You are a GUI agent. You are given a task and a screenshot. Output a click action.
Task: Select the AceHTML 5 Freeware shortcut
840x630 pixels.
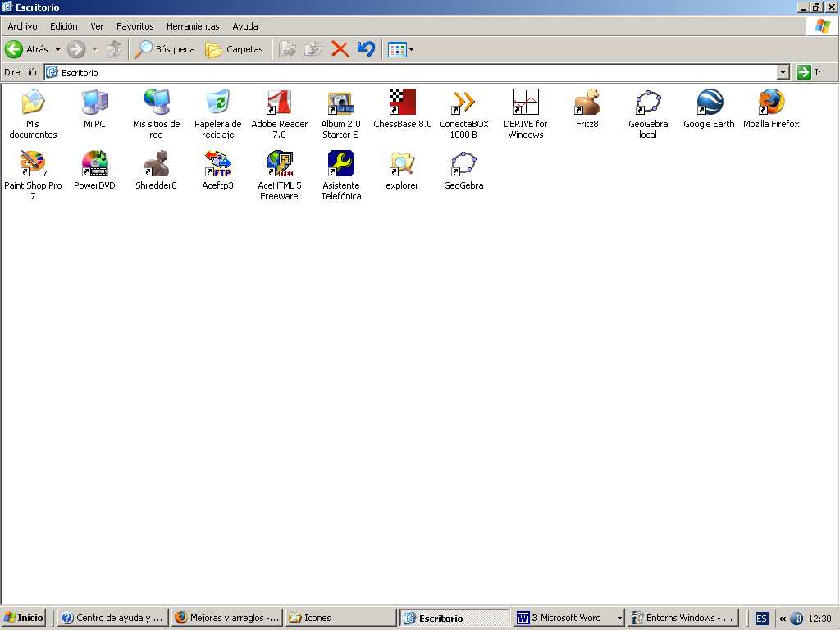click(279, 163)
